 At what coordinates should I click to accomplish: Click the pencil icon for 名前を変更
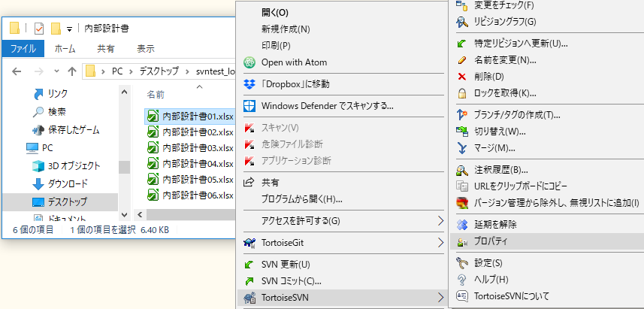462,60
